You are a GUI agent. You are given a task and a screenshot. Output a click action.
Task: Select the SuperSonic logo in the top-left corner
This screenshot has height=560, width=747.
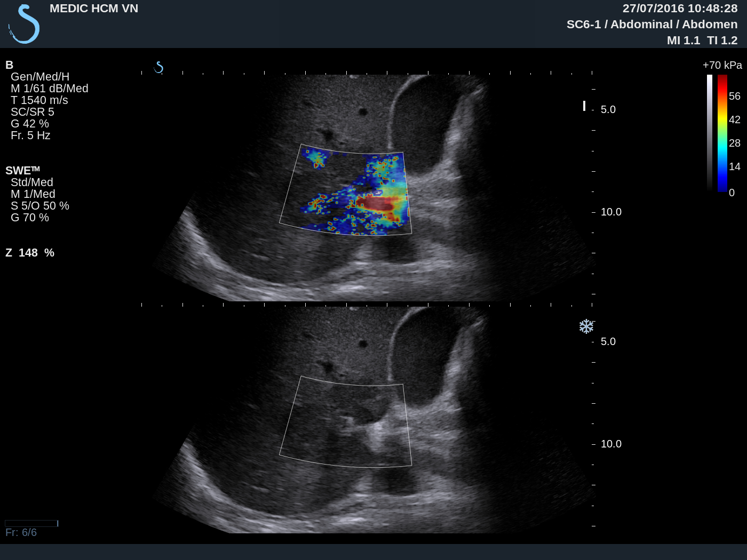24,23
